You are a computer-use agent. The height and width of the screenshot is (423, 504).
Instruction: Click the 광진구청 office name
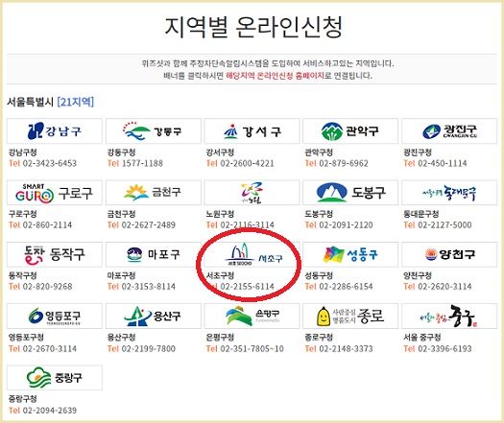[x=418, y=153]
